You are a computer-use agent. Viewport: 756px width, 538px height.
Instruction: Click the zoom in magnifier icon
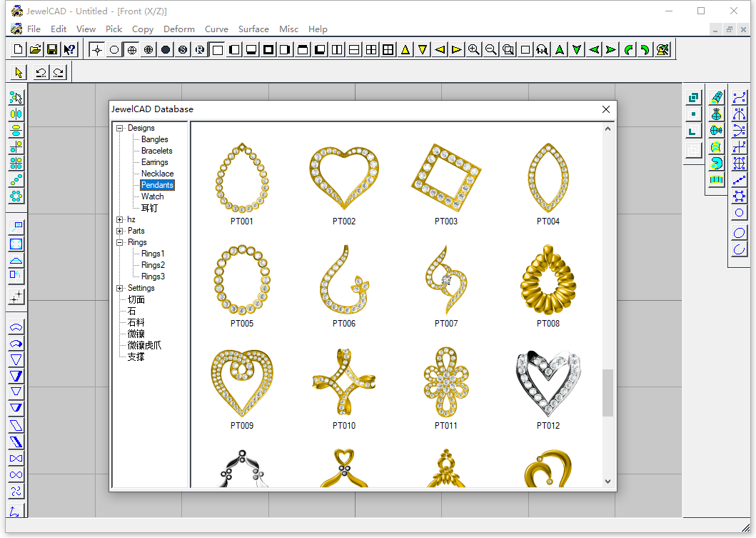pyautogui.click(x=474, y=49)
